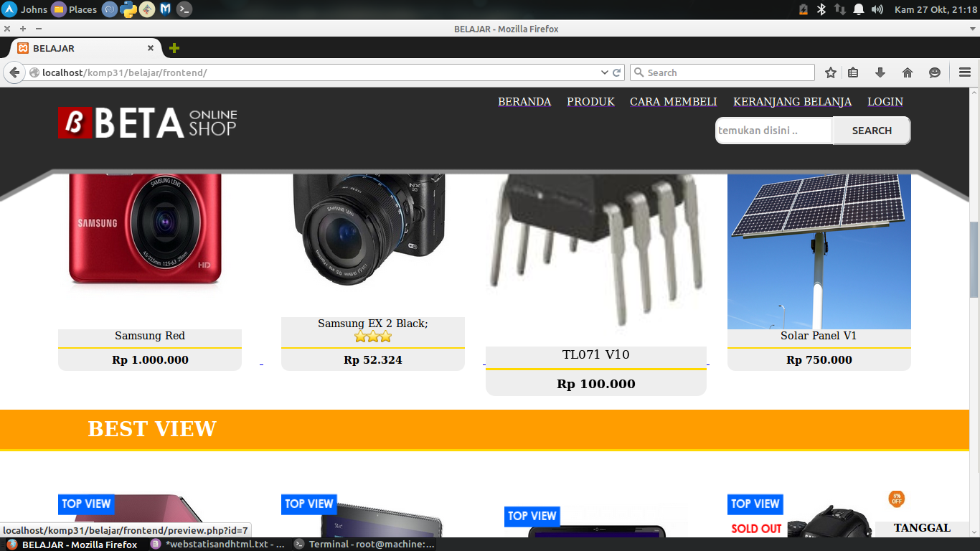Open the Solar Panel V1 product link
This screenshot has height=551, width=980.
819,336
